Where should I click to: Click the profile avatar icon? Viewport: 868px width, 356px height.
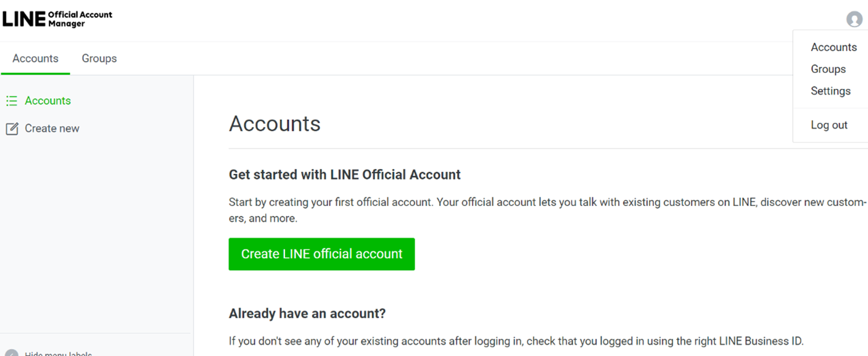(854, 19)
